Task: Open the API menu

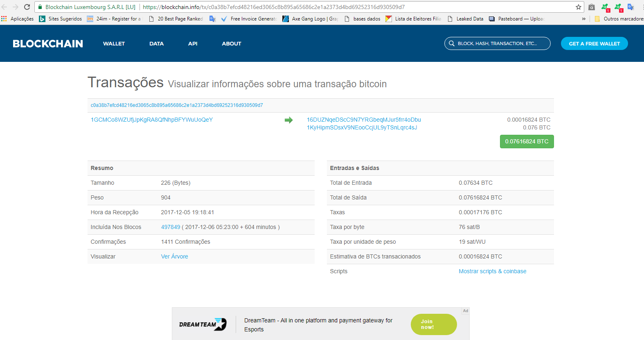Action: click(x=193, y=43)
